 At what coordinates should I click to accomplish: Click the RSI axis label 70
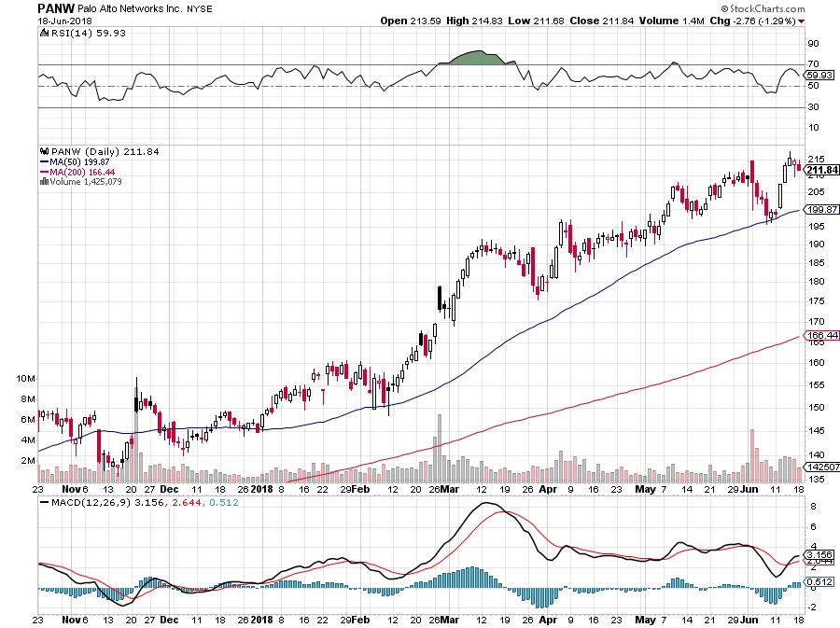pyautogui.click(x=813, y=64)
